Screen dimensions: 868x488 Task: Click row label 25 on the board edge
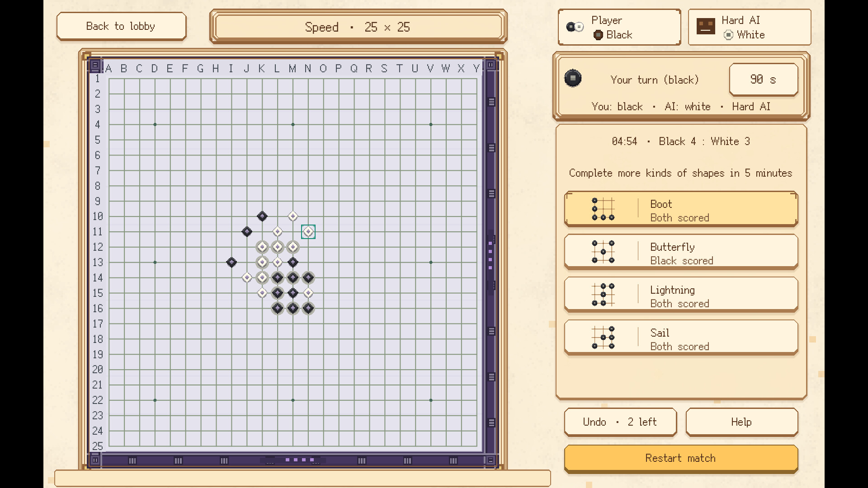pyautogui.click(x=98, y=446)
